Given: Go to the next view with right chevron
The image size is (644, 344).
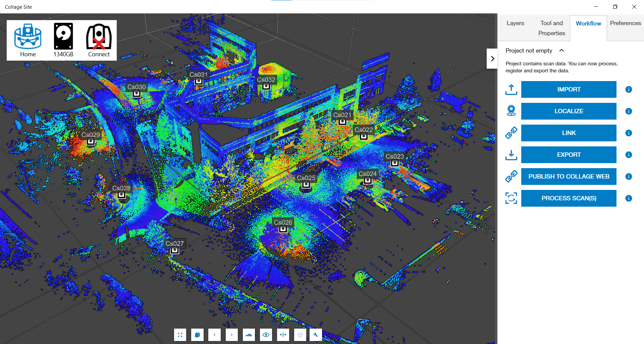Looking at the screenshot, I should pyautogui.click(x=231, y=335).
